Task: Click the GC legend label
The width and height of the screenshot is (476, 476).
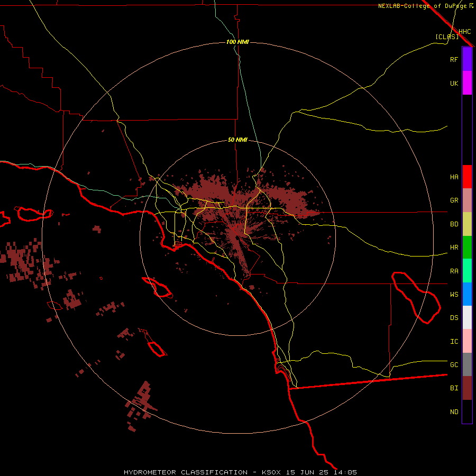Action: [x=454, y=365]
